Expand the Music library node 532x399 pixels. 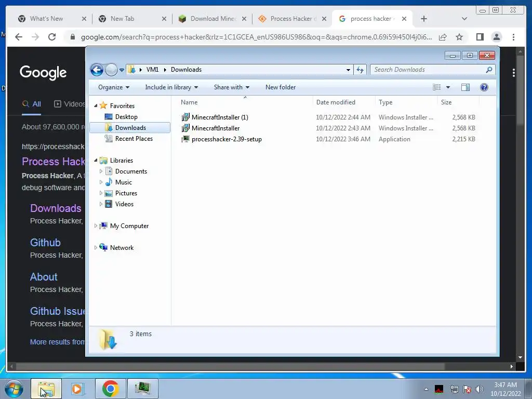(x=101, y=182)
